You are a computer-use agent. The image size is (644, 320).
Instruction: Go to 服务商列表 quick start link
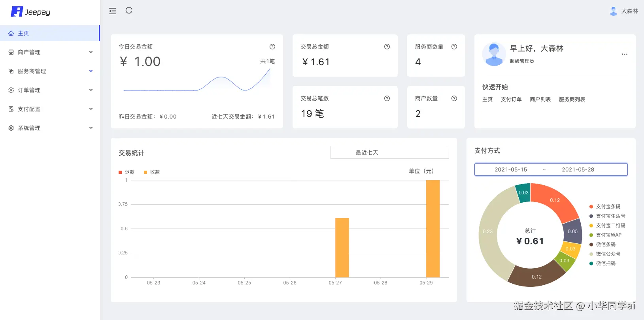point(572,100)
